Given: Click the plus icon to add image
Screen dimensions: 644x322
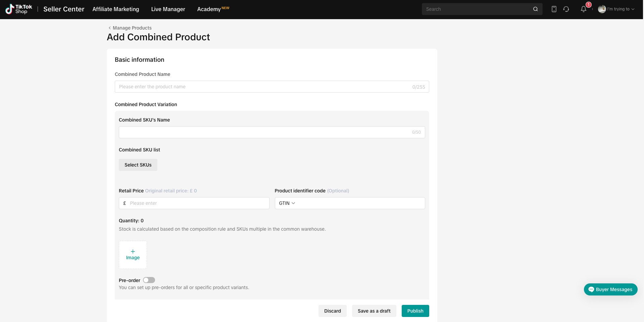Looking at the screenshot, I should pyautogui.click(x=133, y=251).
